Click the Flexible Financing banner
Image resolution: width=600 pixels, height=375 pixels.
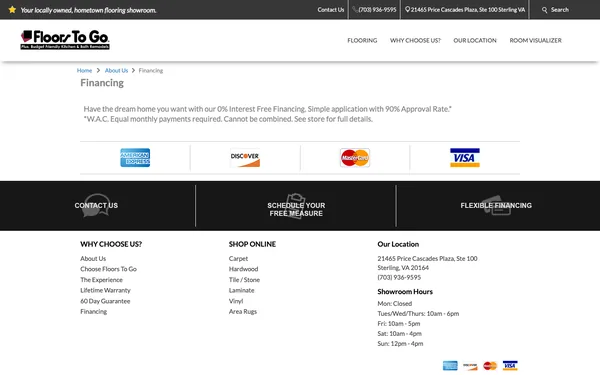coord(496,205)
